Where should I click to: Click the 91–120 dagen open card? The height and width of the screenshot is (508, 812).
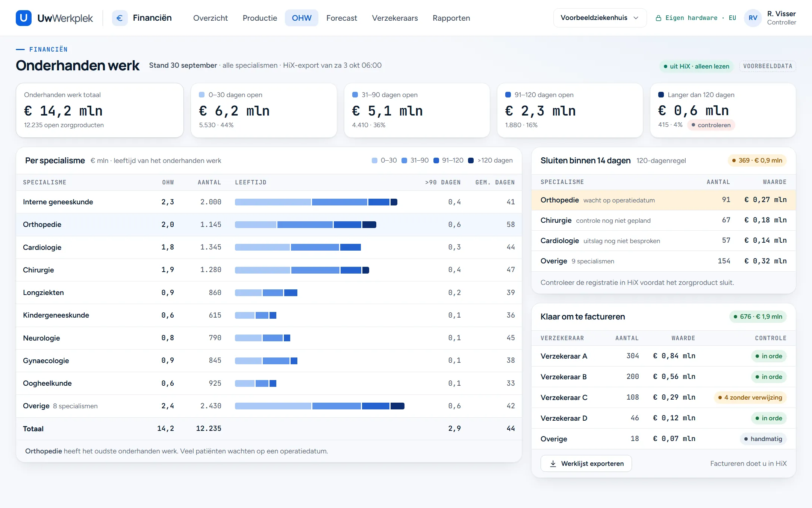tap(570, 110)
